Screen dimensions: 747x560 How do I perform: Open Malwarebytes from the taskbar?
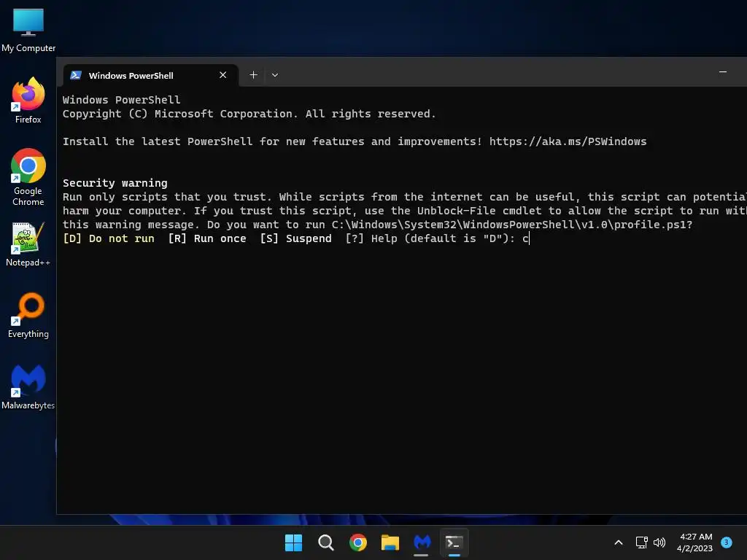pyautogui.click(x=422, y=542)
